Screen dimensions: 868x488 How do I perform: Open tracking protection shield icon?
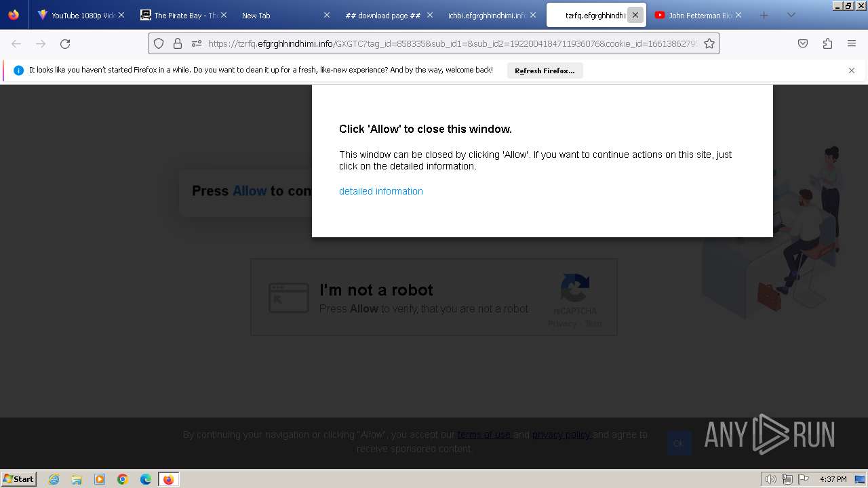point(159,43)
